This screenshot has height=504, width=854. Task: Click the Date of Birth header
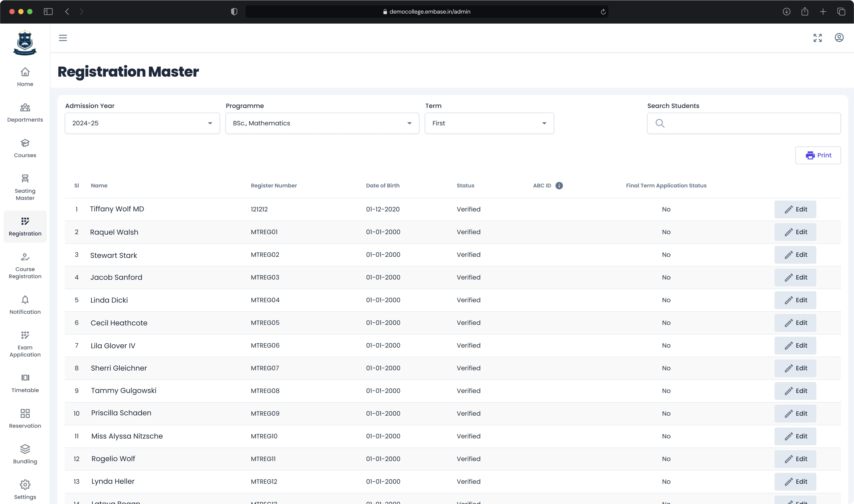pyautogui.click(x=383, y=185)
